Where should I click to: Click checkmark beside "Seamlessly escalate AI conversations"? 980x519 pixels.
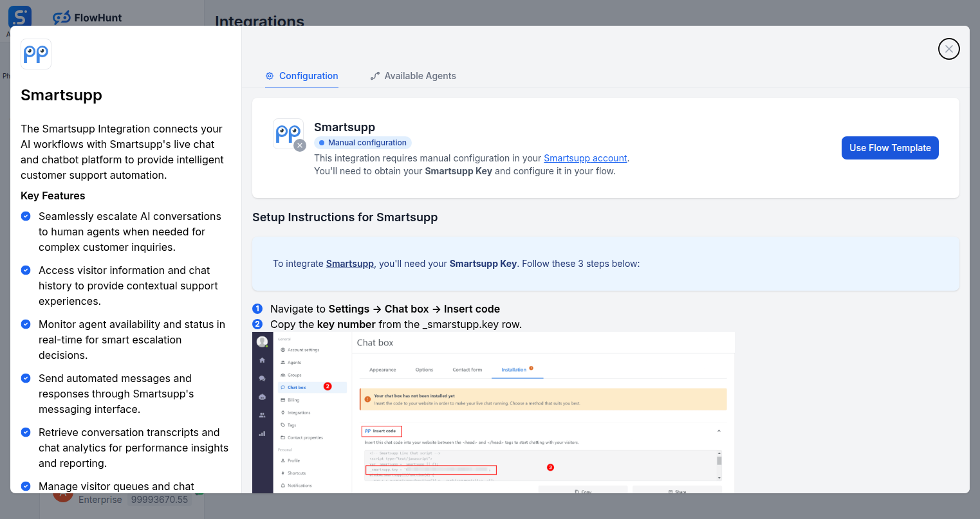click(x=26, y=216)
